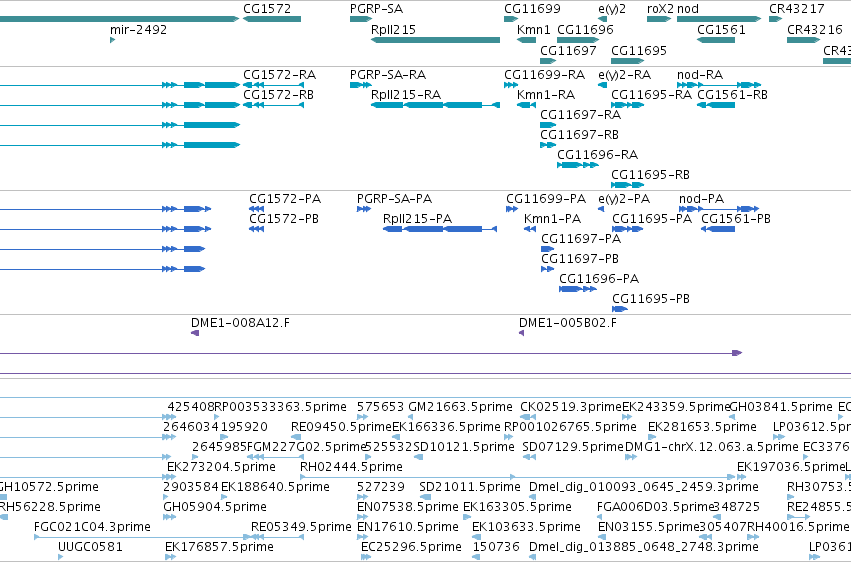Click EST RH02444.5prime
Screen dimensions: 851x562
(x=351, y=467)
